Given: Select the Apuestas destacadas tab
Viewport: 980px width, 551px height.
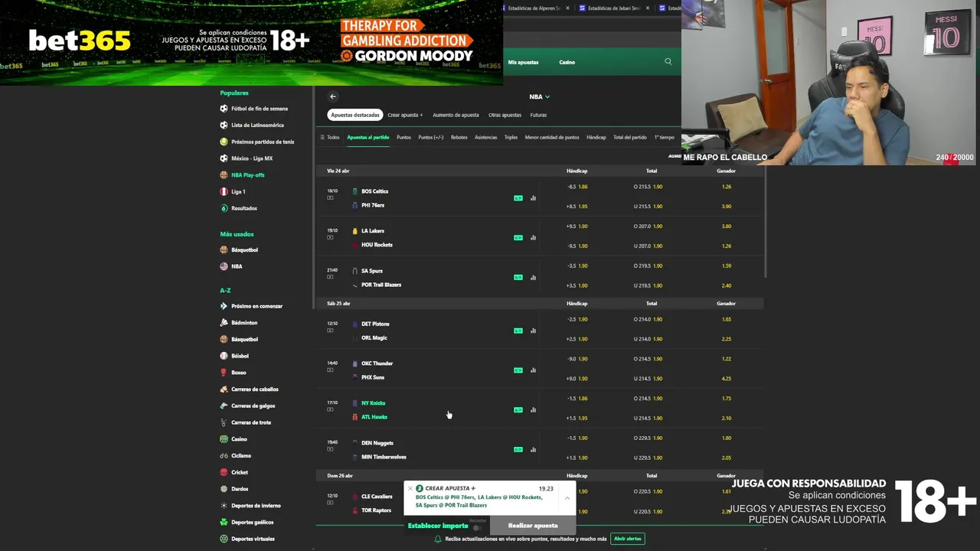Looking at the screenshot, I should click(x=355, y=115).
